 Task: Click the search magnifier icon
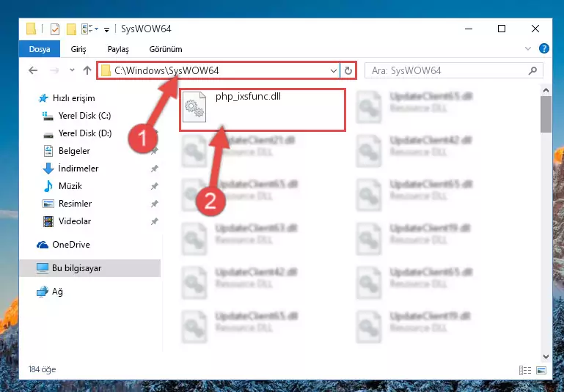click(x=532, y=71)
